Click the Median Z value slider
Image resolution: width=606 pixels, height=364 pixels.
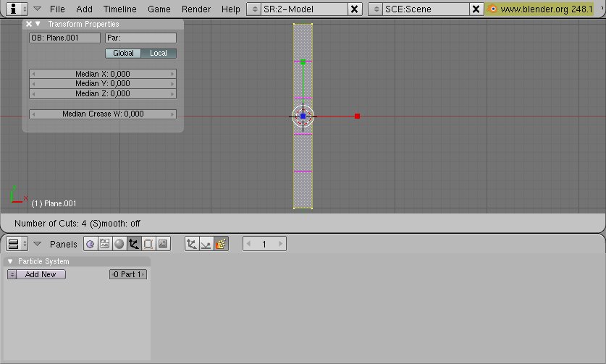pos(103,94)
